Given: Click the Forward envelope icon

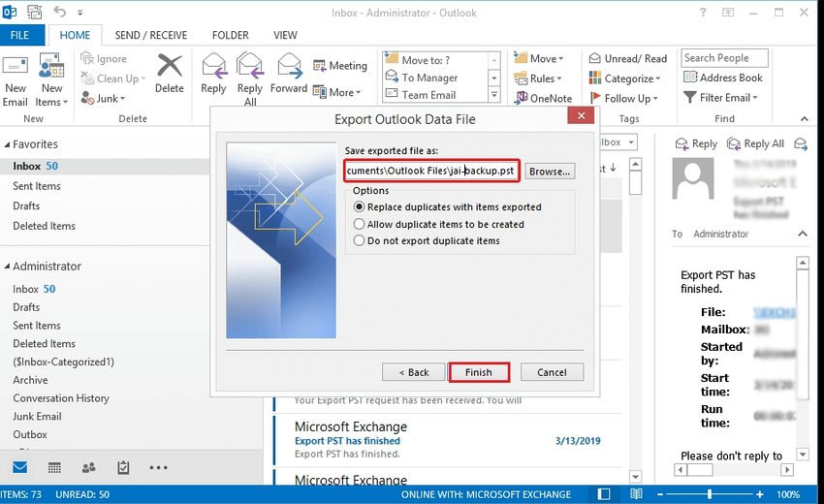Looking at the screenshot, I should pyautogui.click(x=289, y=65).
